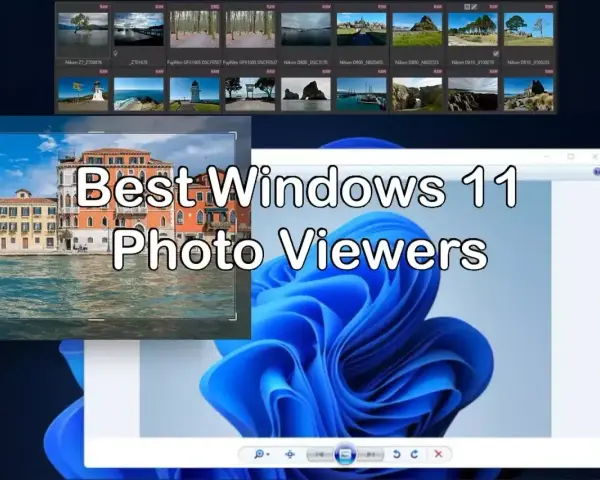This screenshot has width=600, height=480.
Task: Select the forest path thumbnail marked DNG
Action: tap(194, 29)
